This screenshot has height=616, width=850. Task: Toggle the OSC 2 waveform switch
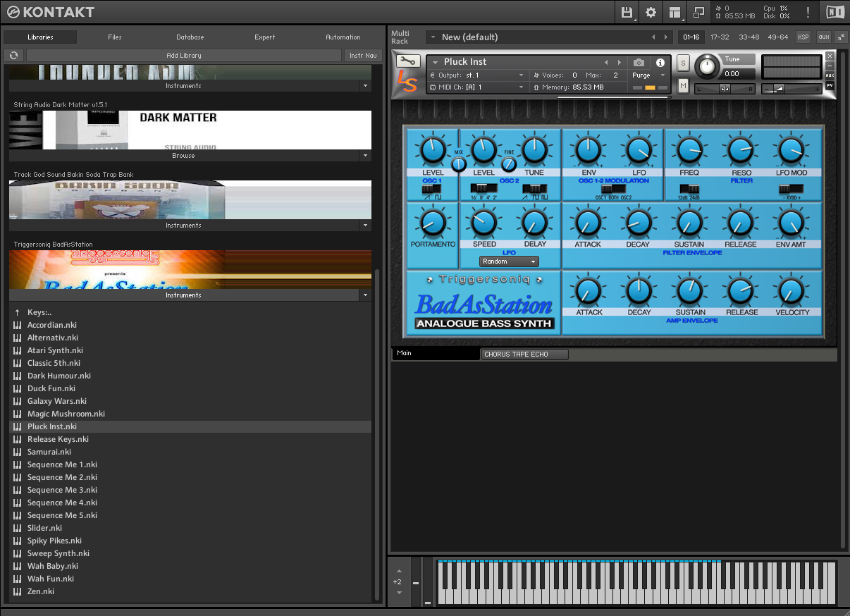[535, 189]
